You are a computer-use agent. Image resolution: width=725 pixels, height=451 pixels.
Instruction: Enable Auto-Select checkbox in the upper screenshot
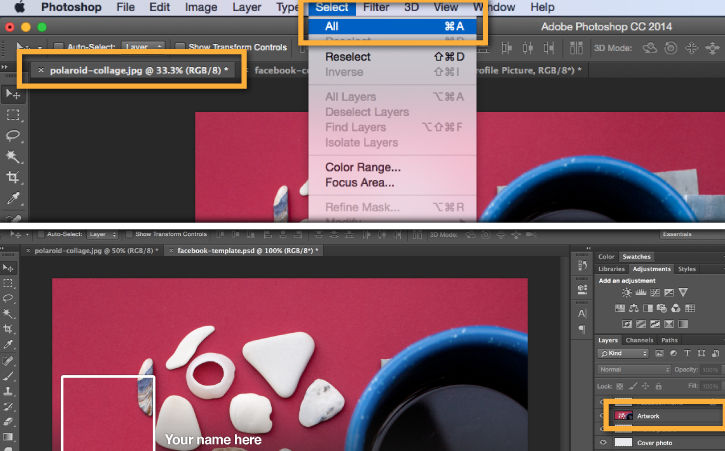click(58, 47)
